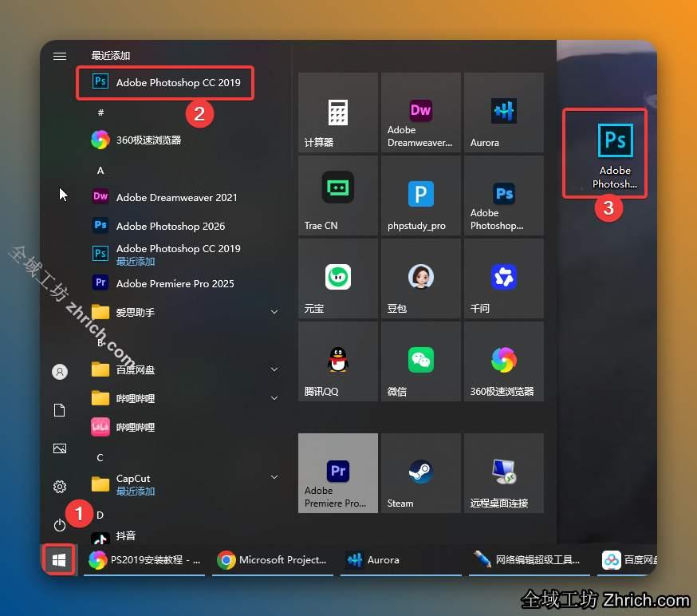This screenshot has width=697, height=616.
Task: Open the 360极速浏览器 tile
Action: (504, 361)
